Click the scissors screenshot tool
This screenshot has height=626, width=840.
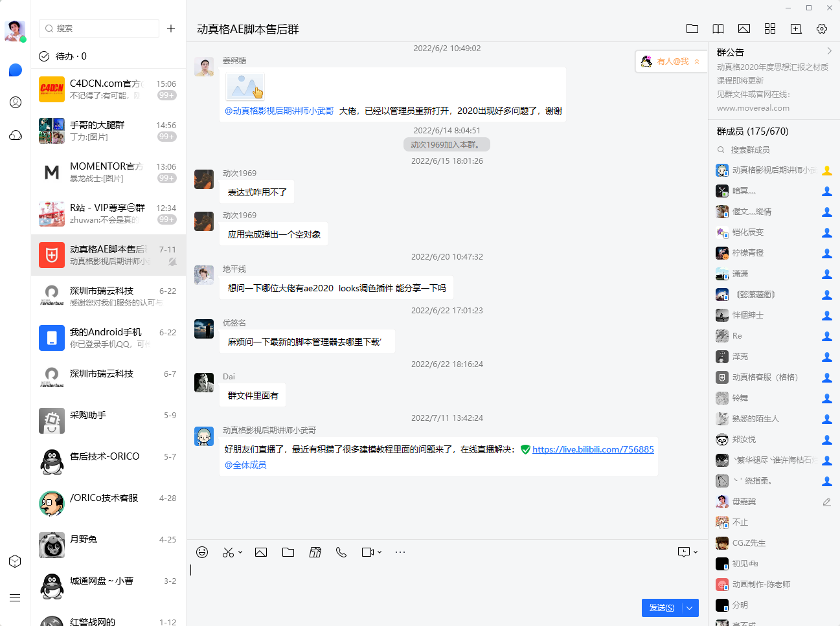(228, 552)
